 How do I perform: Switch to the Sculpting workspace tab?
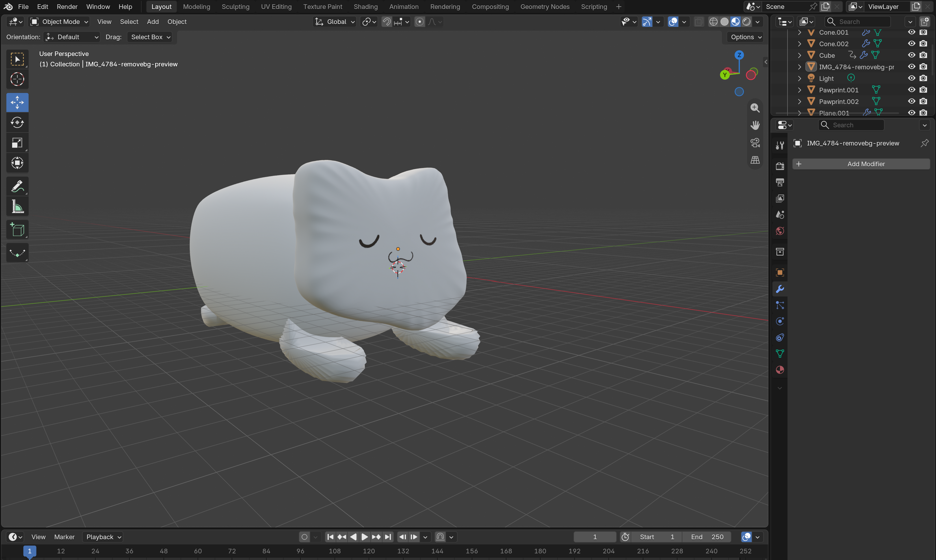235,7
